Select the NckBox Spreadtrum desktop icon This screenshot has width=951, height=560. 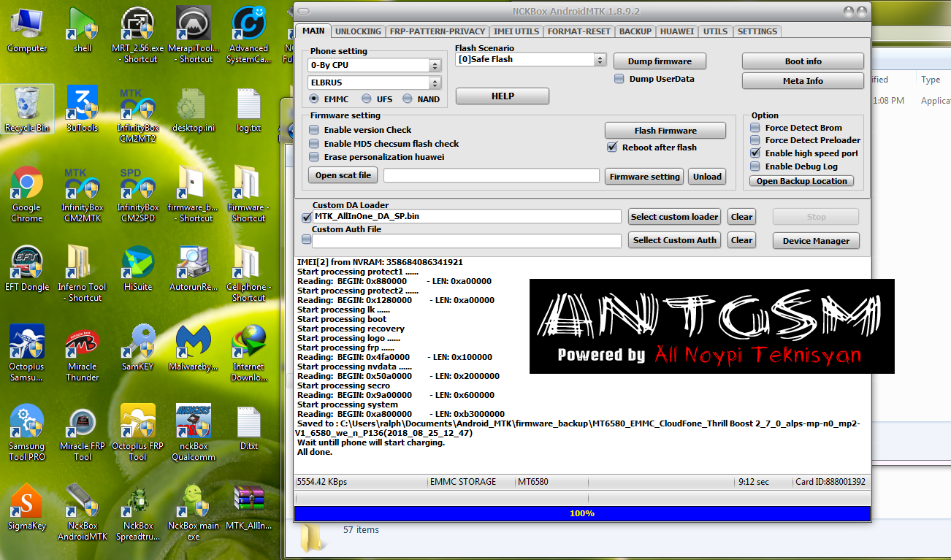[x=137, y=512]
